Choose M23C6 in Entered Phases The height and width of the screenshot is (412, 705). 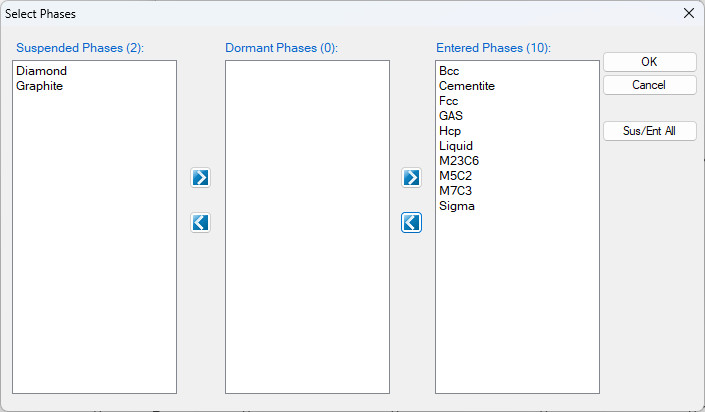point(459,161)
